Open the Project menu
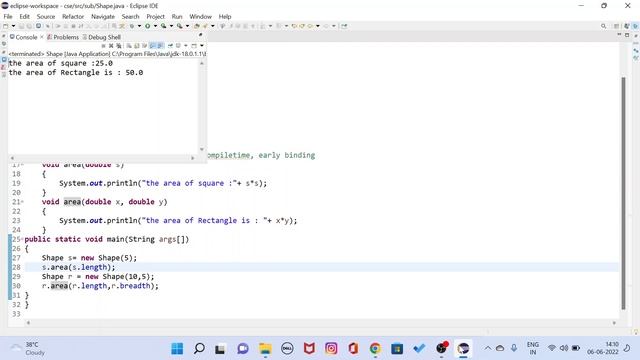 click(x=156, y=16)
